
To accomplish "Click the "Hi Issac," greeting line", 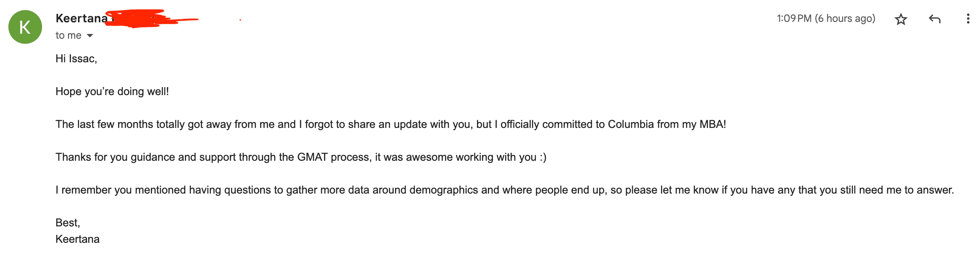I will [x=76, y=58].
